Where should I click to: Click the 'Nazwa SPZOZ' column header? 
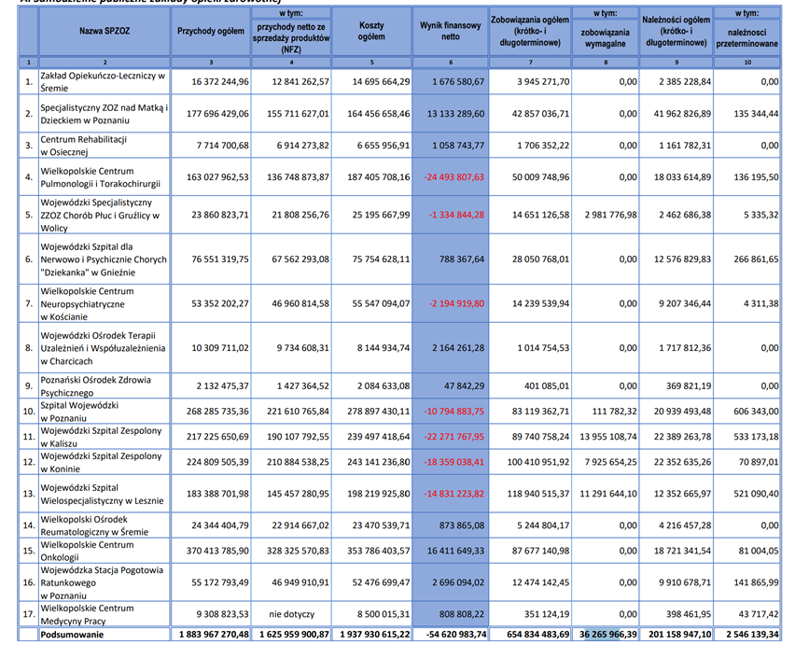(x=105, y=31)
